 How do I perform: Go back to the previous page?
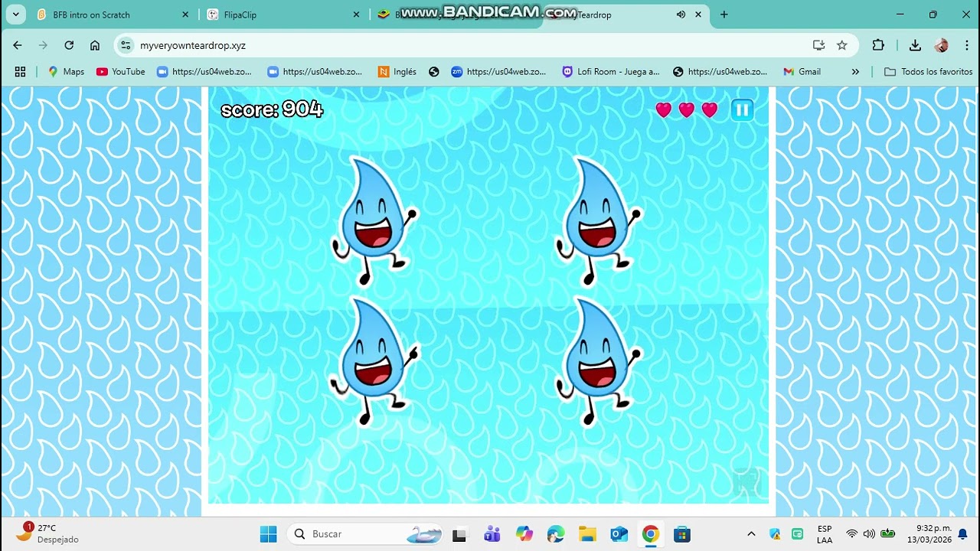coord(18,45)
